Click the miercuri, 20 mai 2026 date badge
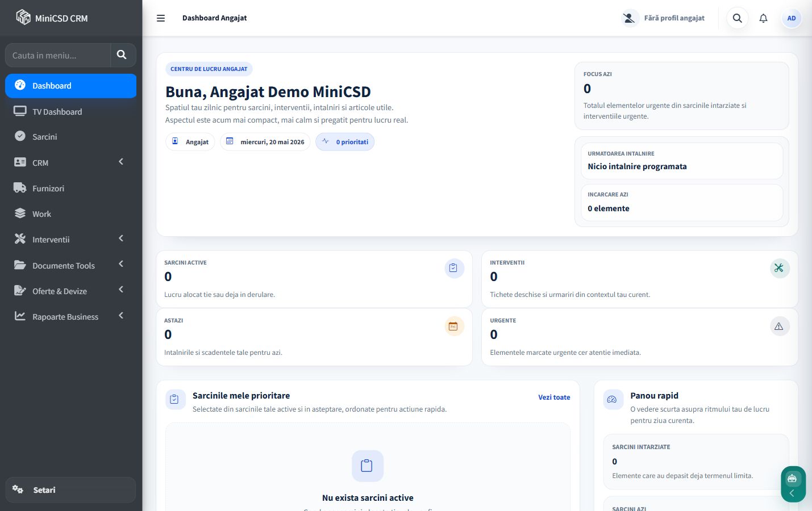 point(265,142)
